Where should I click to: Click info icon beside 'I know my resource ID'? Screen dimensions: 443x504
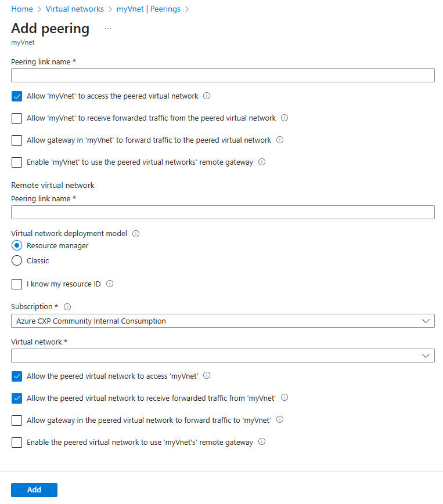[x=109, y=284]
